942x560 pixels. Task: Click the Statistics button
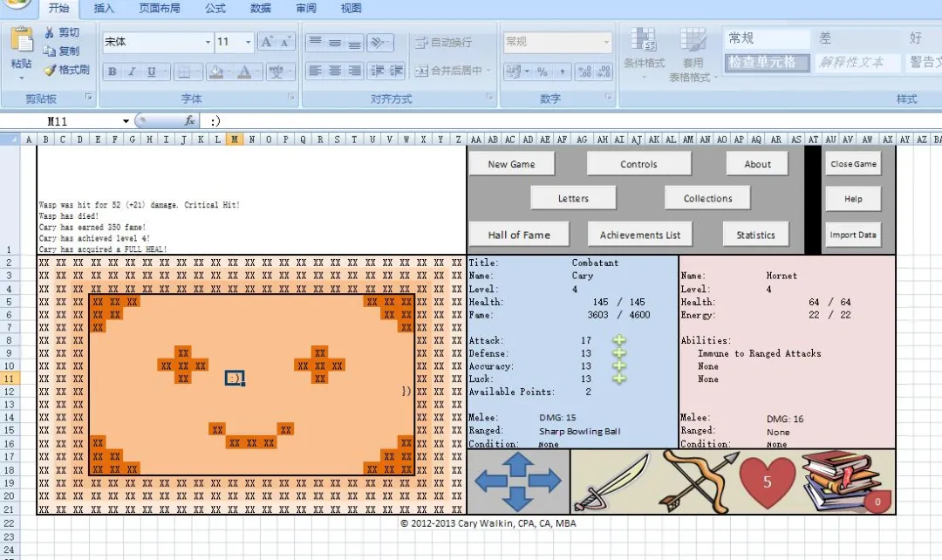click(x=755, y=235)
